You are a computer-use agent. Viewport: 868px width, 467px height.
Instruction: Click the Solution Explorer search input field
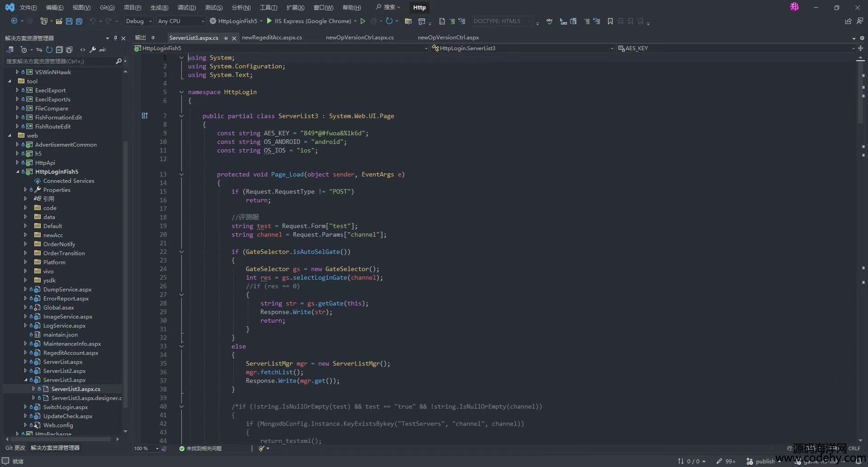(x=59, y=61)
